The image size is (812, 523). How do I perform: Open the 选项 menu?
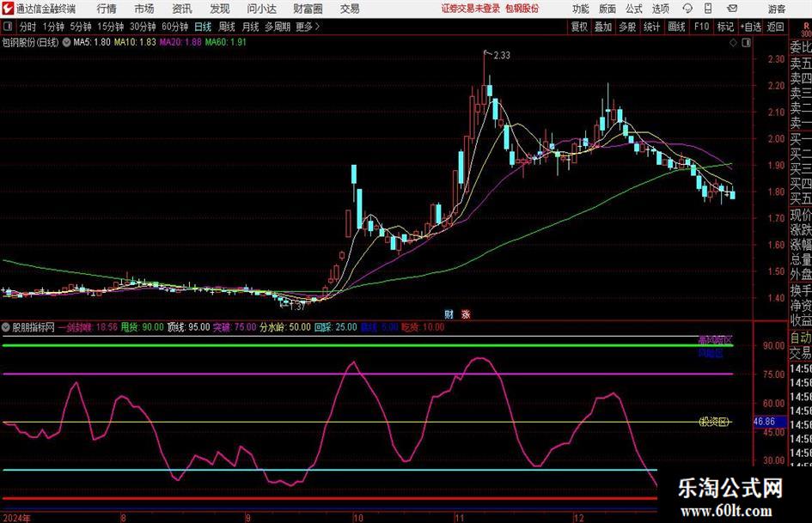coord(660,9)
